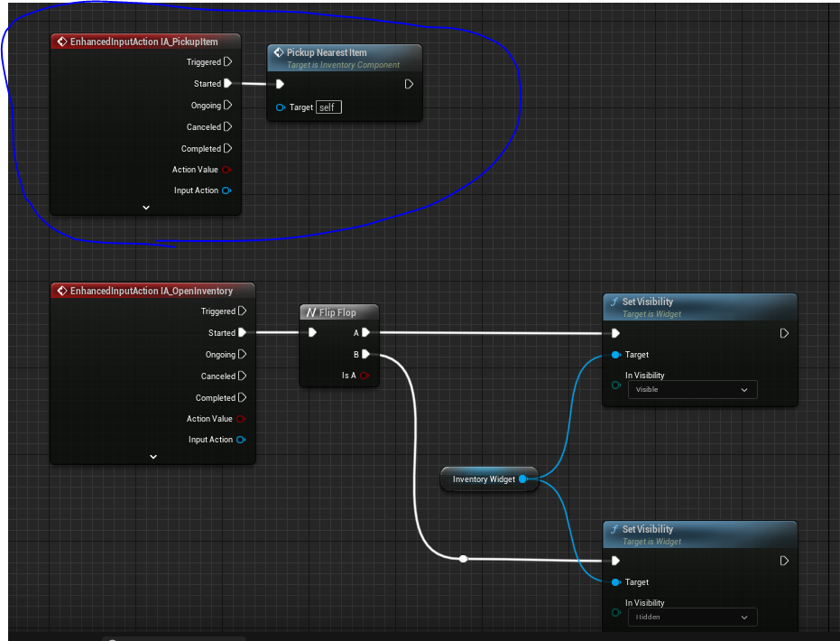840x641 pixels.
Task: Click input exec pin of Visible Set Visibility
Action: coord(615,333)
